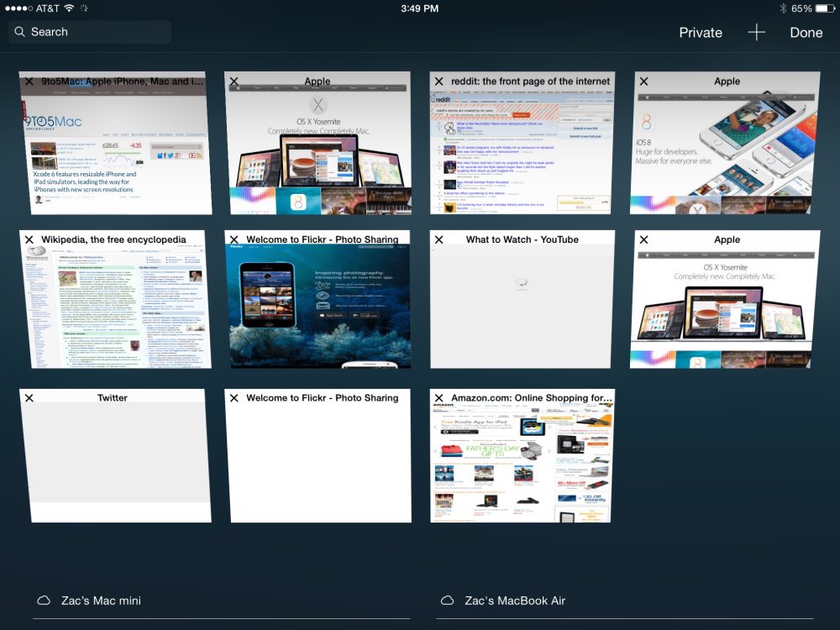Tap Done to exit tab view
This screenshot has width=840, height=630.
coord(806,32)
